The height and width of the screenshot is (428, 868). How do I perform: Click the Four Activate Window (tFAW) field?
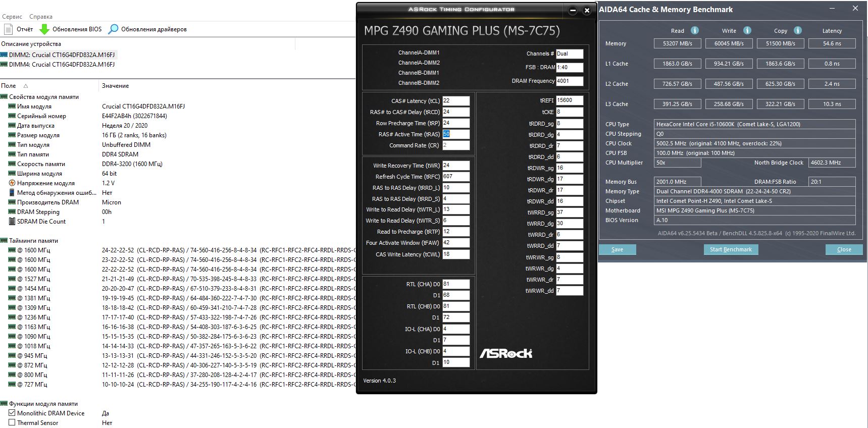point(456,243)
